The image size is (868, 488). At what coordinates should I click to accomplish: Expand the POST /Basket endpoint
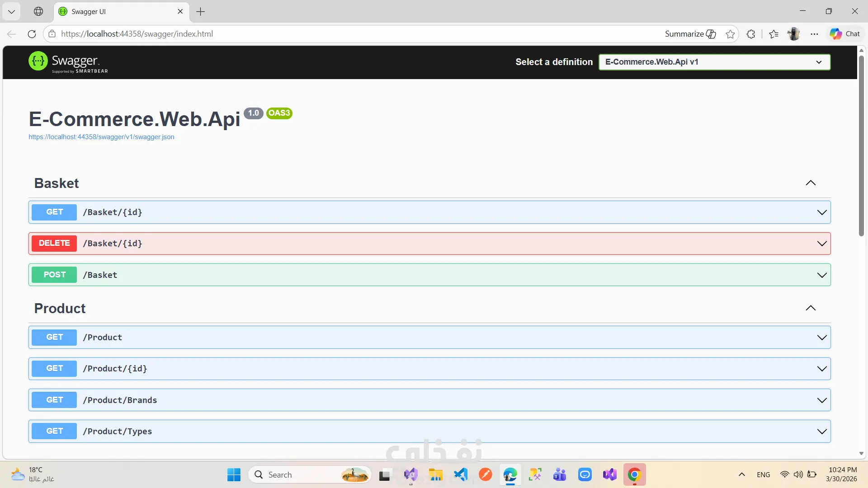tap(821, 275)
